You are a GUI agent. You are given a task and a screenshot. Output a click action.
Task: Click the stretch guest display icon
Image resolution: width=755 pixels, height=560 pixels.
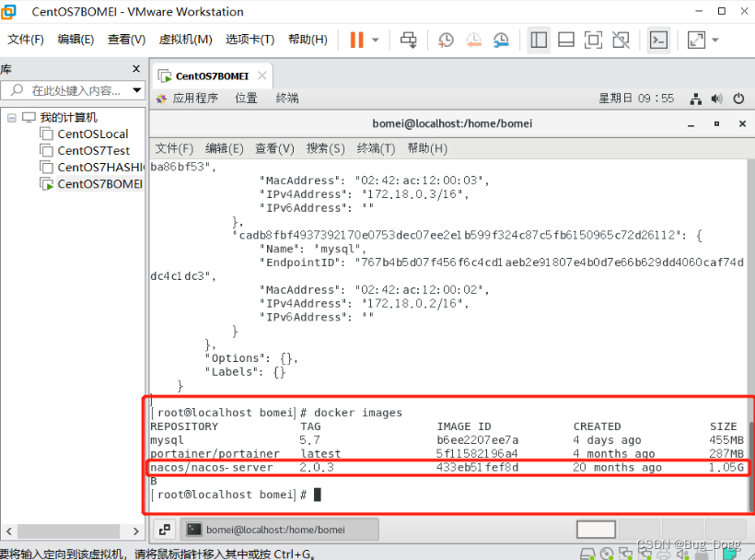pyautogui.click(x=696, y=40)
